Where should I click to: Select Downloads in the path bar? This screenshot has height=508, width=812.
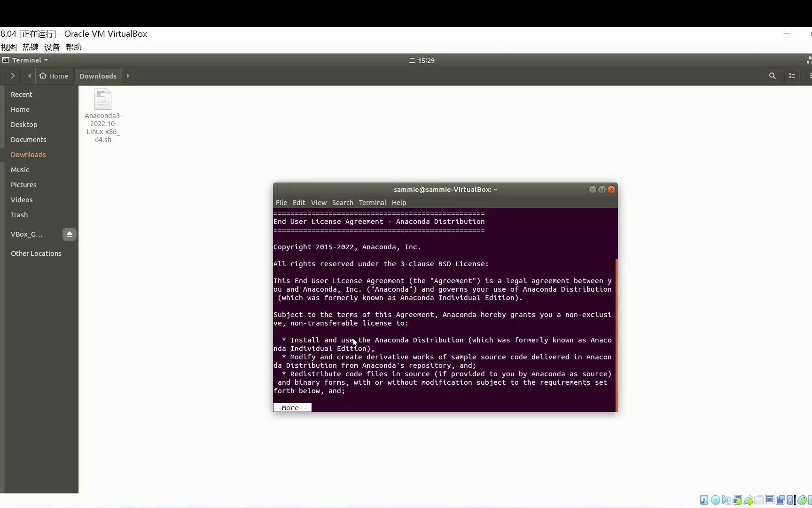coord(98,76)
